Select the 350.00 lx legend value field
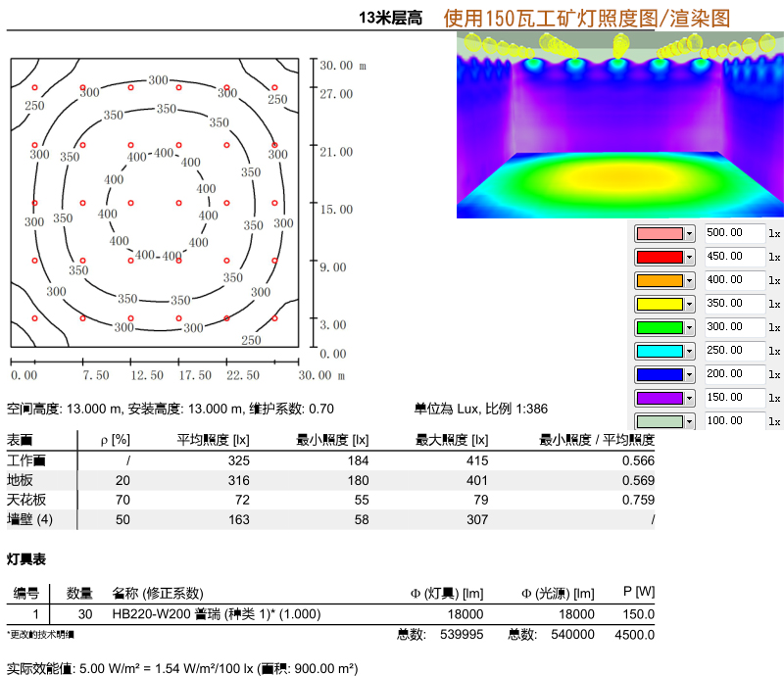Viewport: 784px width, 676px height. pos(734,304)
